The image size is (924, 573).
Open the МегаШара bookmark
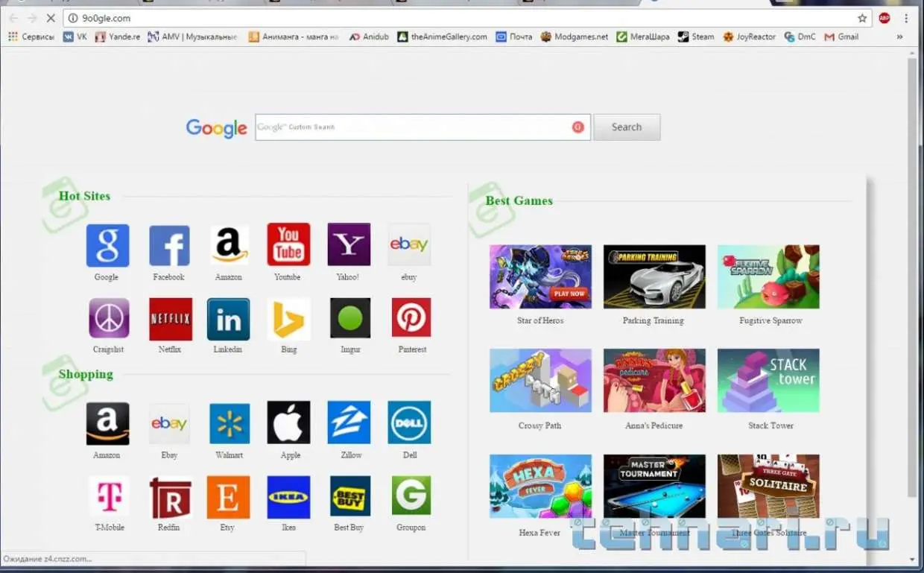click(x=643, y=37)
